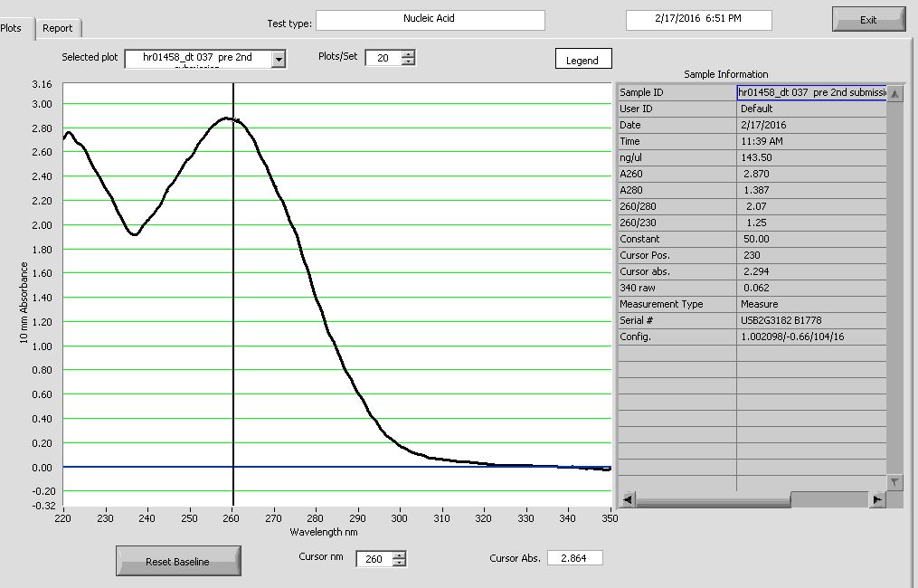
Task: Click the Test type Nucleic Acid field
Action: coord(430,20)
